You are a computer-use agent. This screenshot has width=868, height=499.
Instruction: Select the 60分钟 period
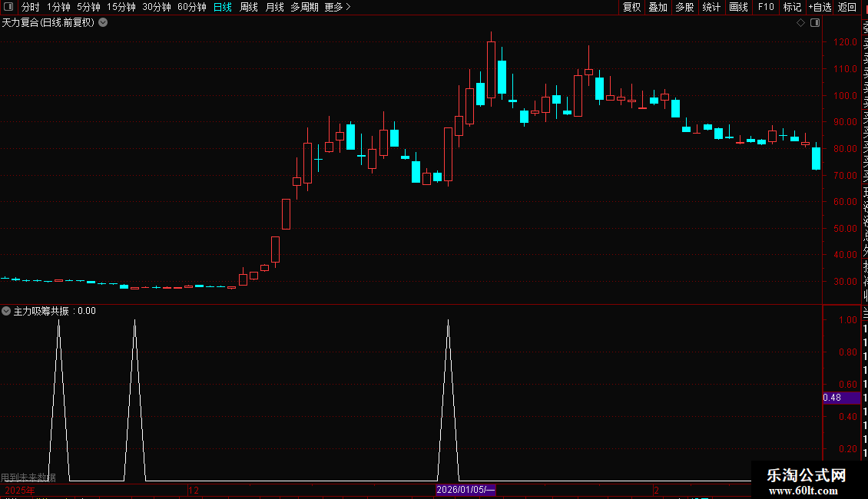tap(192, 7)
